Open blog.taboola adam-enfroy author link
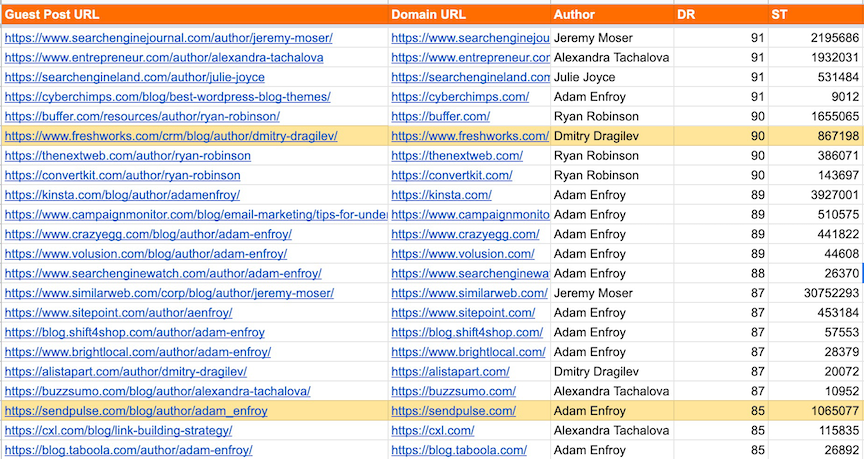Image resolution: width=864 pixels, height=459 pixels. tap(128, 451)
